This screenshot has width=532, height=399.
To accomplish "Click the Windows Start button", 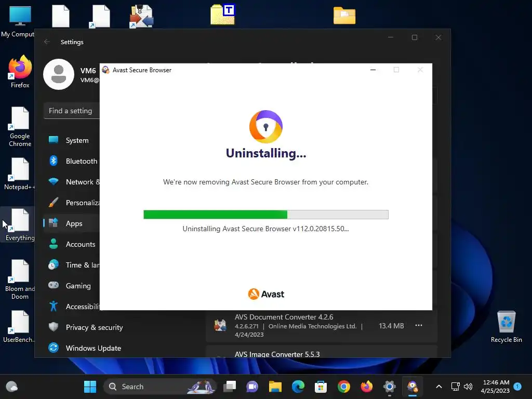I will tap(90, 387).
